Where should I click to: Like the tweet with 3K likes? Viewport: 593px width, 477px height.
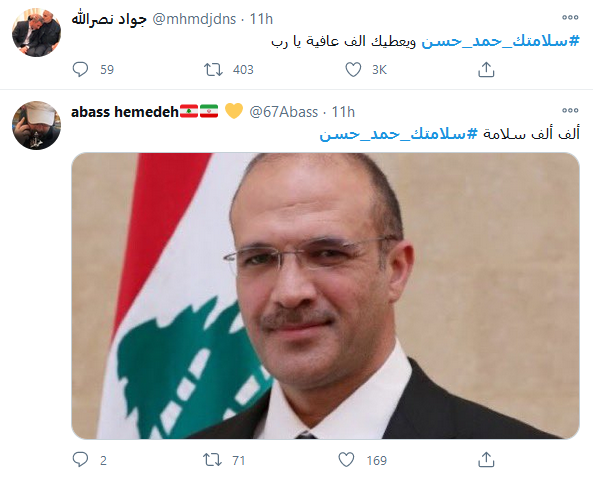(x=353, y=70)
